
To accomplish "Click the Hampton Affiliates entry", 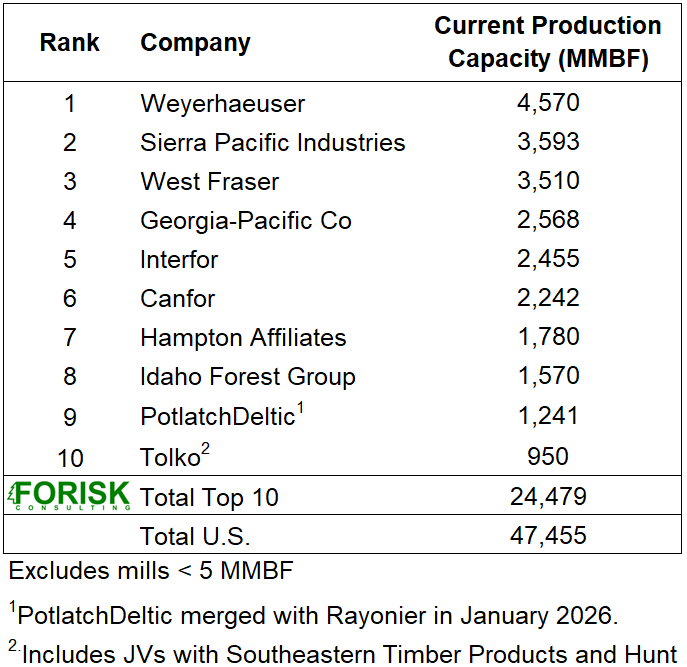I will pos(243,337).
